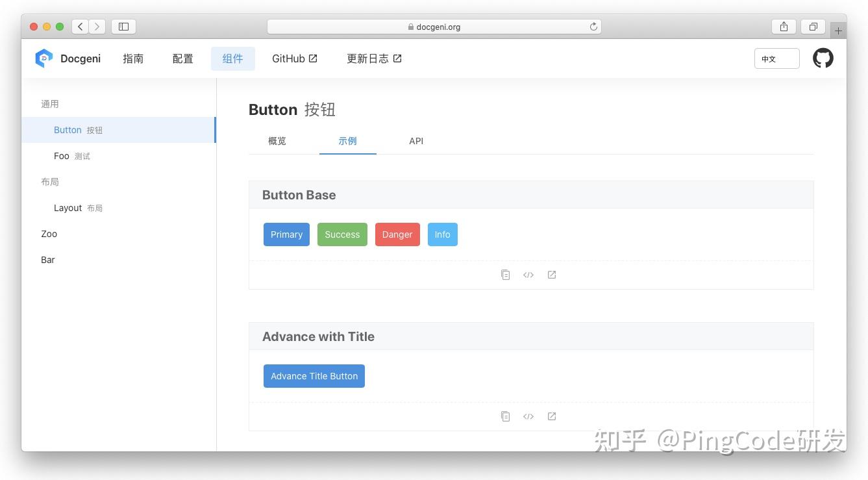
Task: Open the Safari share menu
Action: [784, 27]
